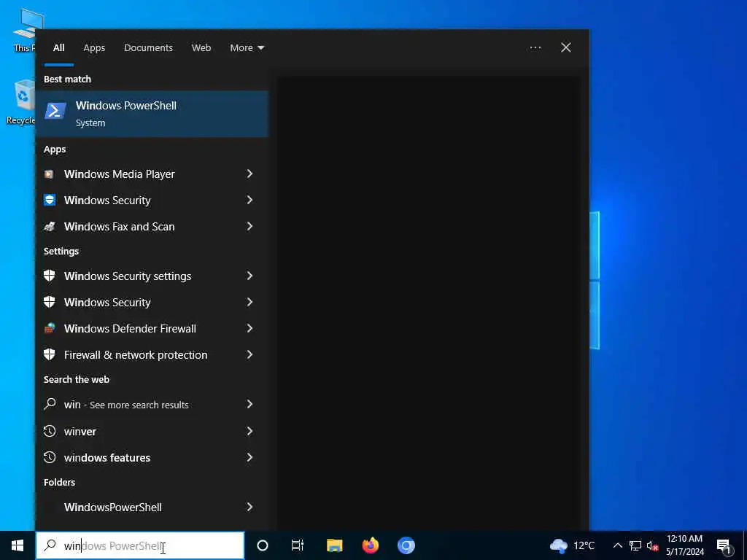
Task: Select Windows Security settings result text
Action: [x=128, y=276]
